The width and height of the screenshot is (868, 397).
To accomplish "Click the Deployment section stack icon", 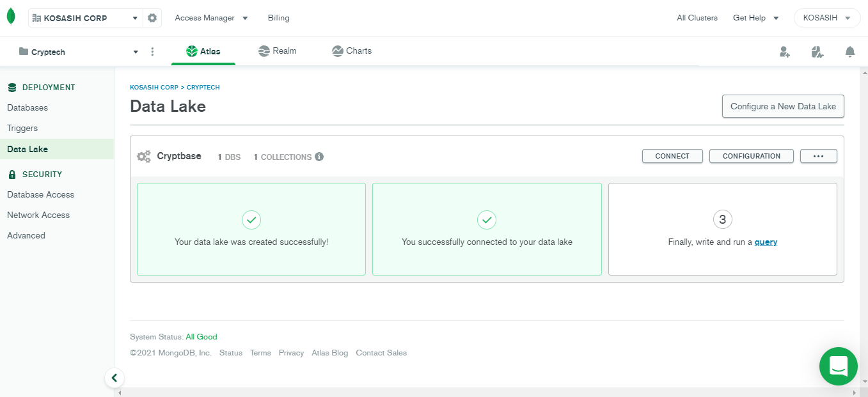I will coord(12,88).
